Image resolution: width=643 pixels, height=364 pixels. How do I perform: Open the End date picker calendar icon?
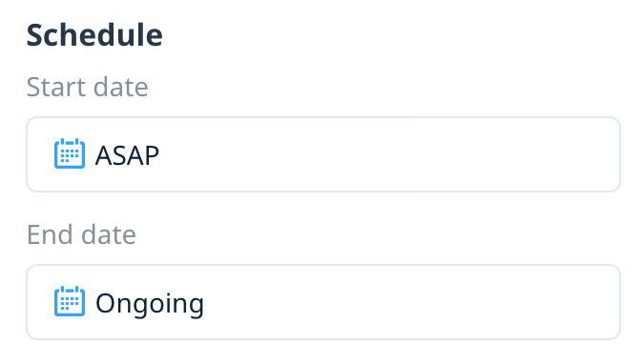click(x=70, y=301)
